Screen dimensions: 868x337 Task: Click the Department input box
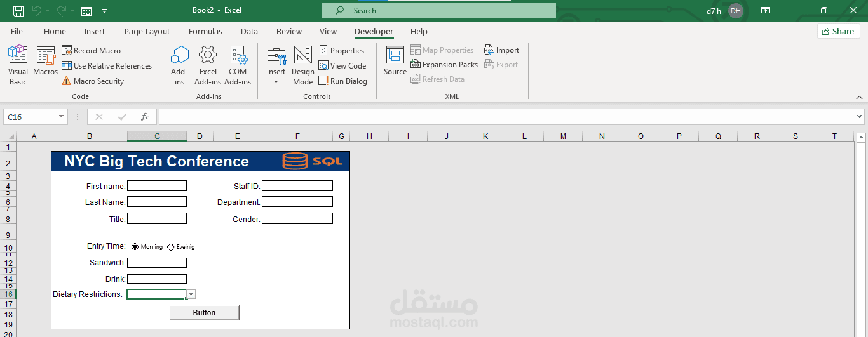[x=297, y=202]
